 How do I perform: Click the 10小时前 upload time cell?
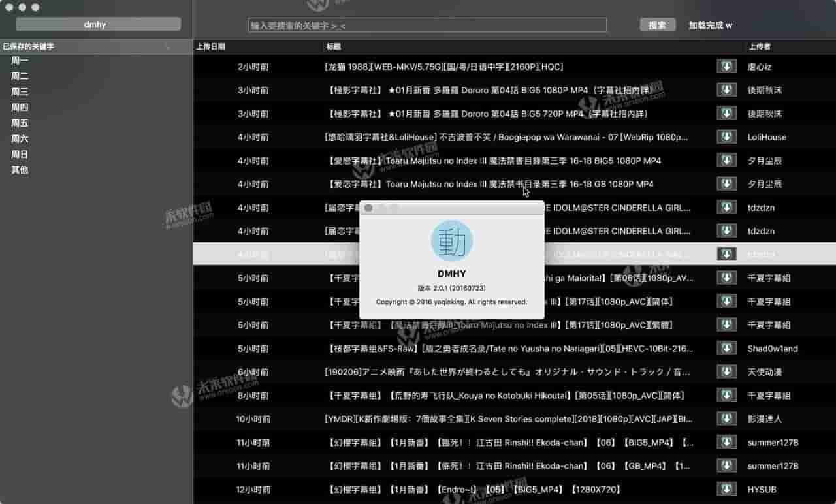pos(253,419)
